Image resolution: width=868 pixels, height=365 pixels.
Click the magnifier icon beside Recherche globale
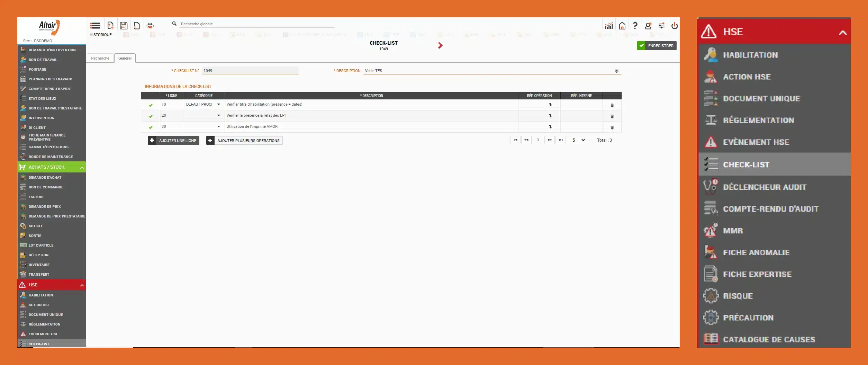174,24
